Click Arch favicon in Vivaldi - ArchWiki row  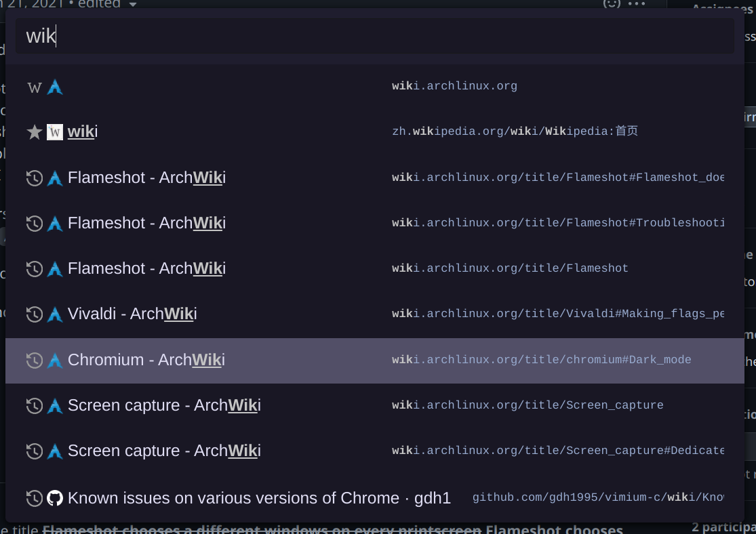[x=55, y=314]
